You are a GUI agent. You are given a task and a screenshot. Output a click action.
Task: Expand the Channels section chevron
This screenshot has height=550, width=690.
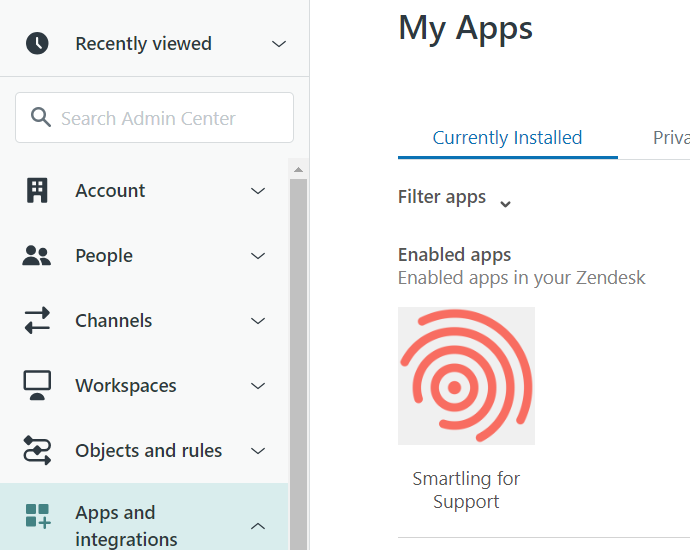(x=258, y=321)
